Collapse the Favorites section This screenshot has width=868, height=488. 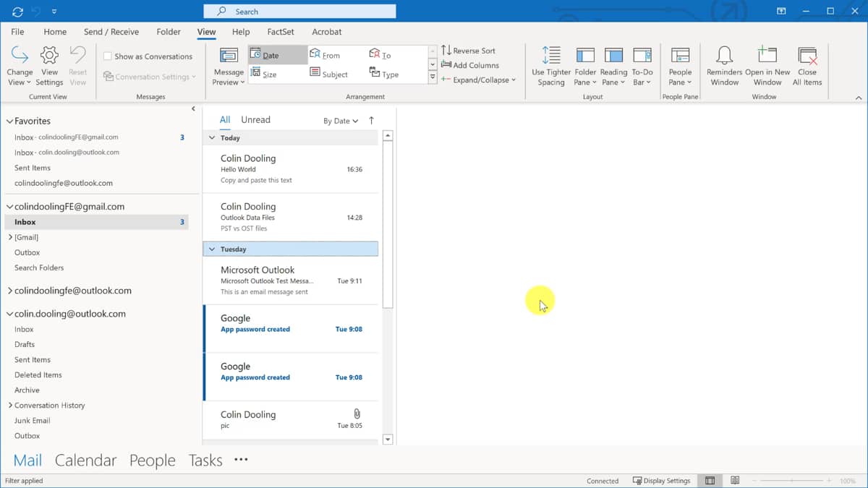coord(10,121)
